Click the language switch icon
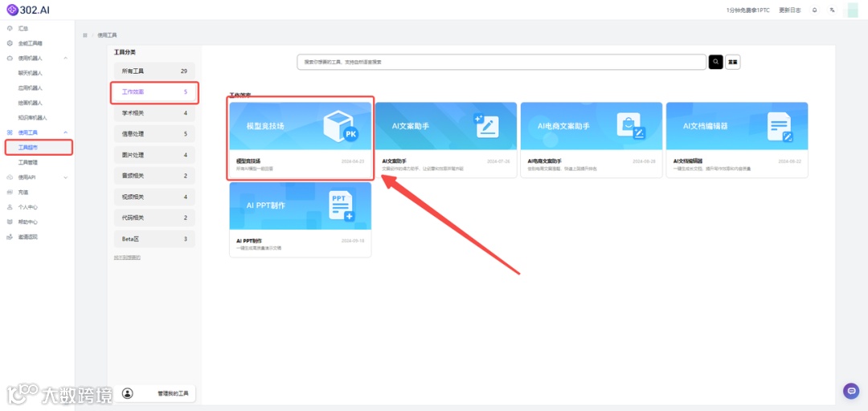 pos(832,10)
